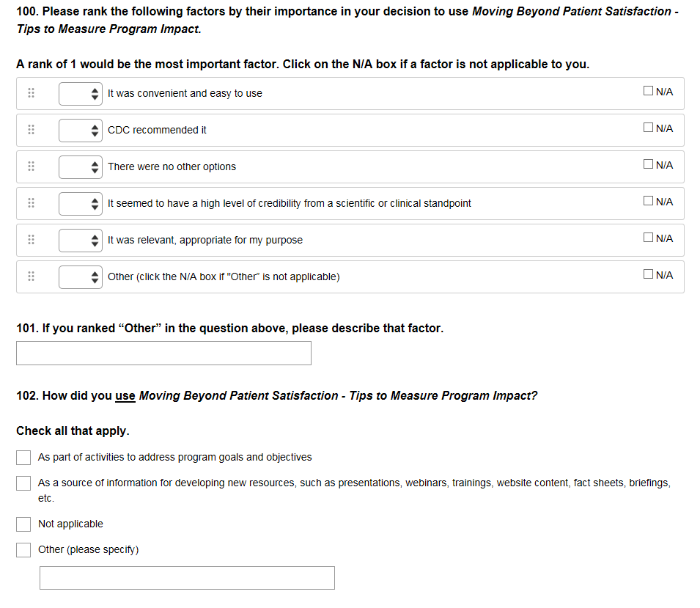Check N/A for 'CDC recommended it'

pyautogui.click(x=648, y=128)
